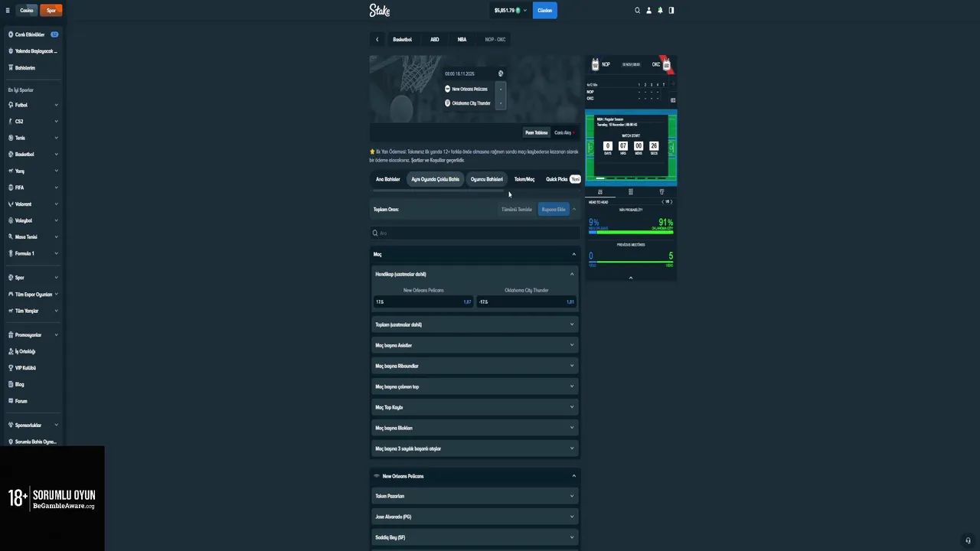Viewport: 980px width, 551px height.
Task: Select the Voleybol sidebar icon
Action: coord(11,220)
